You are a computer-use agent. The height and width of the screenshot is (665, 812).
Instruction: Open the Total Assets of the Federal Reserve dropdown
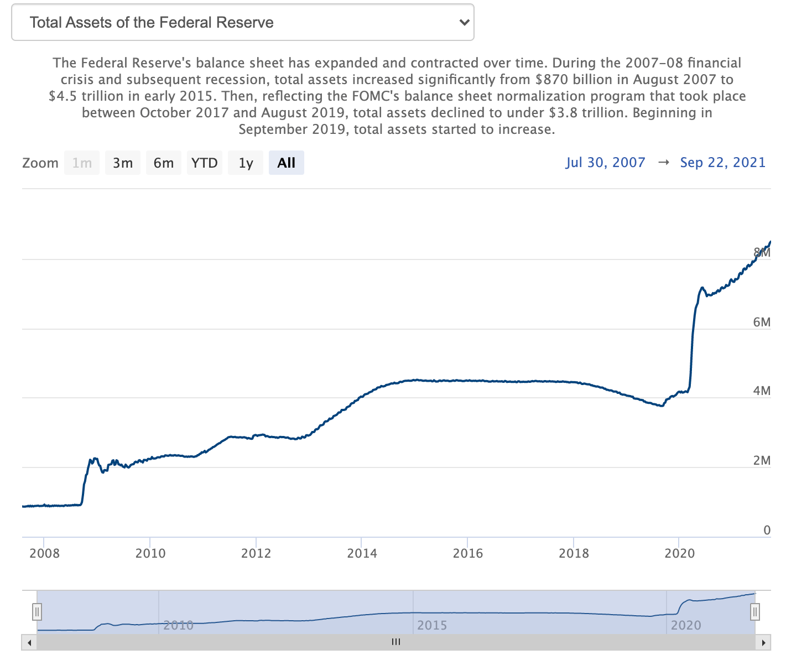pos(243,22)
